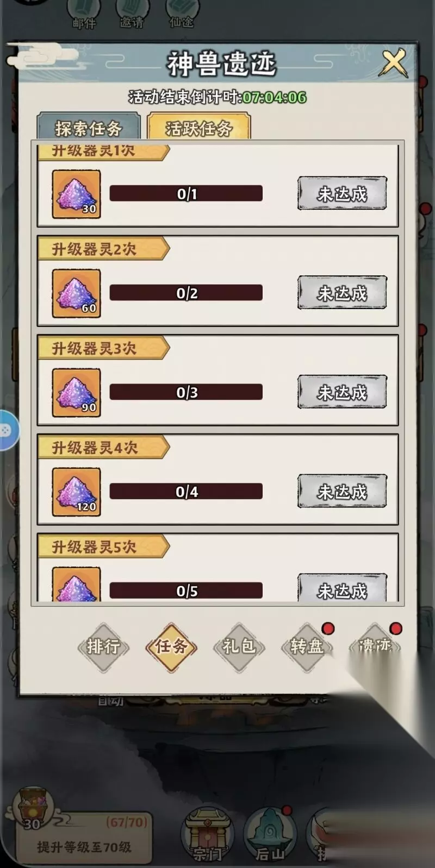Open the 转盘 wheel diamond icon
The width and height of the screenshot is (435, 868).
point(307,646)
